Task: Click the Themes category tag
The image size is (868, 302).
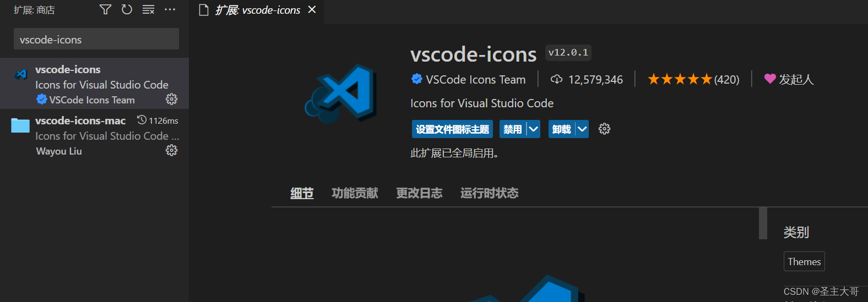Action: [804, 261]
